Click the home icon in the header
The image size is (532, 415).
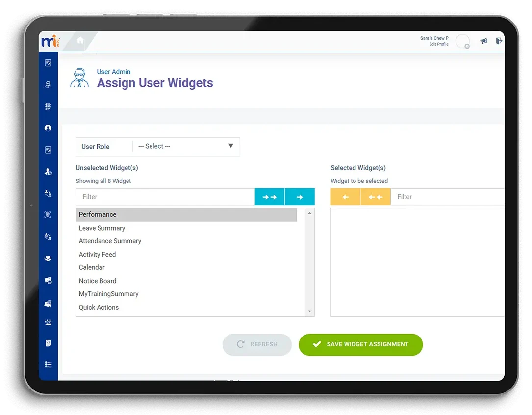[80, 41]
